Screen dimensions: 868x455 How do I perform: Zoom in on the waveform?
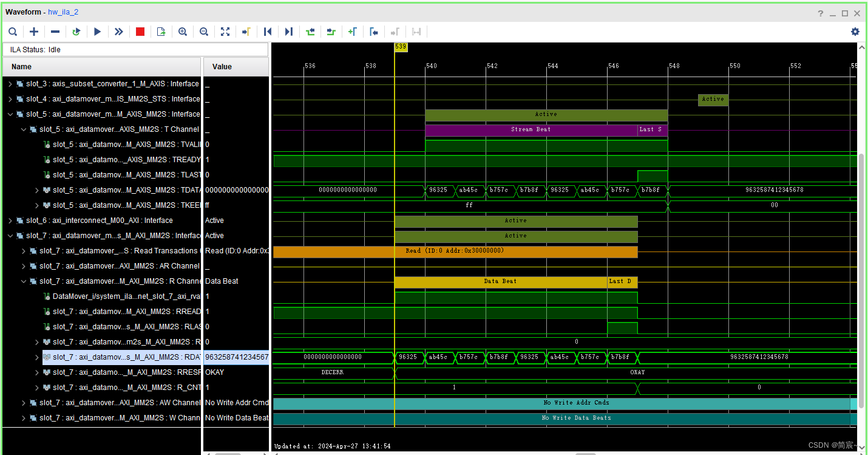coord(183,32)
